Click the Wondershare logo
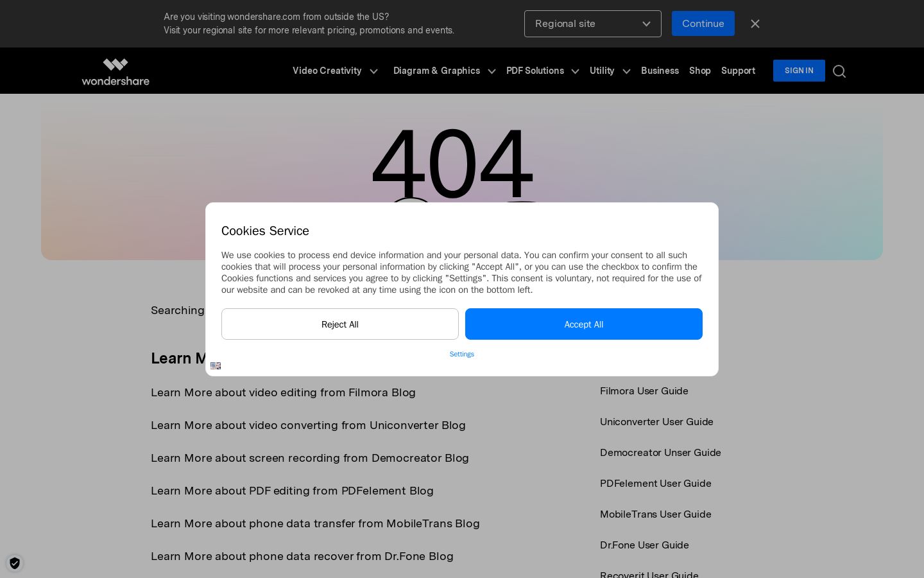 116,71
